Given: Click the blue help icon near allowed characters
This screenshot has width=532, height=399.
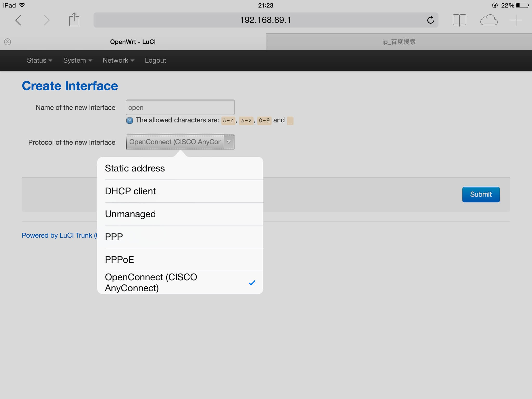Looking at the screenshot, I should pyautogui.click(x=129, y=121).
